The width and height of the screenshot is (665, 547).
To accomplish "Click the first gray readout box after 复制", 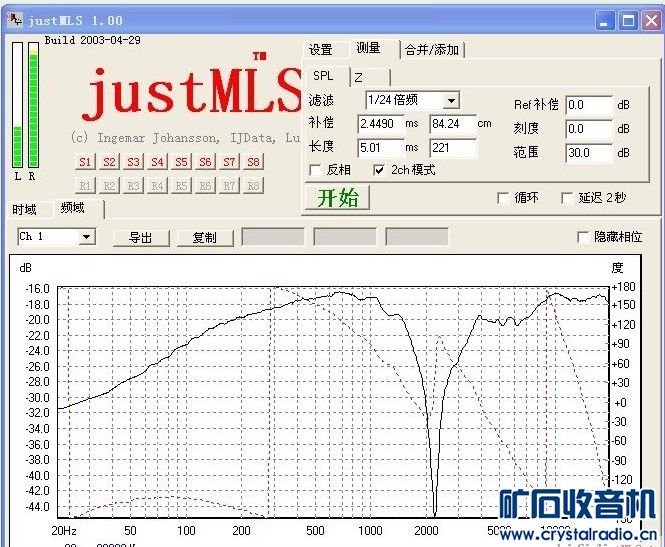I will [x=273, y=237].
